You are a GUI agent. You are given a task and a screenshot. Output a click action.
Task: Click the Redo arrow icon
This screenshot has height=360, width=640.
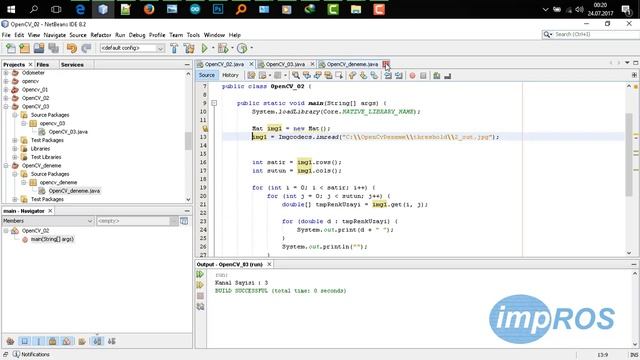[x=86, y=48]
